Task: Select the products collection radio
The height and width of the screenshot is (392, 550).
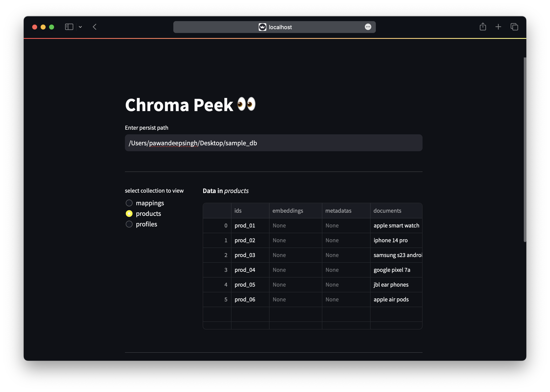Action: point(129,214)
